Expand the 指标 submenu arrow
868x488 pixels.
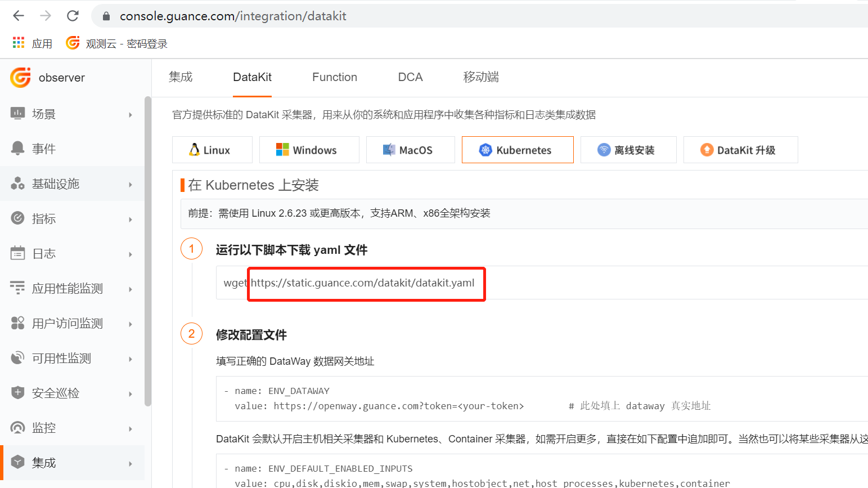pyautogui.click(x=131, y=220)
